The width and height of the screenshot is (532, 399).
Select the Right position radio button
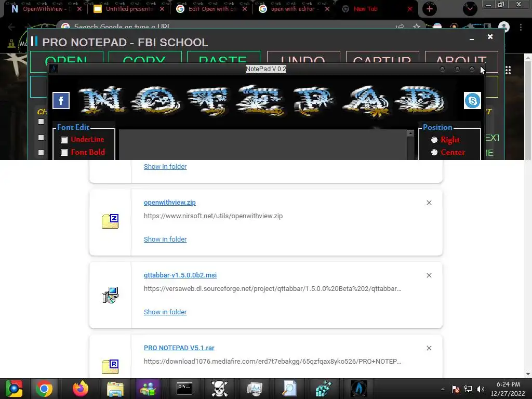click(x=434, y=140)
